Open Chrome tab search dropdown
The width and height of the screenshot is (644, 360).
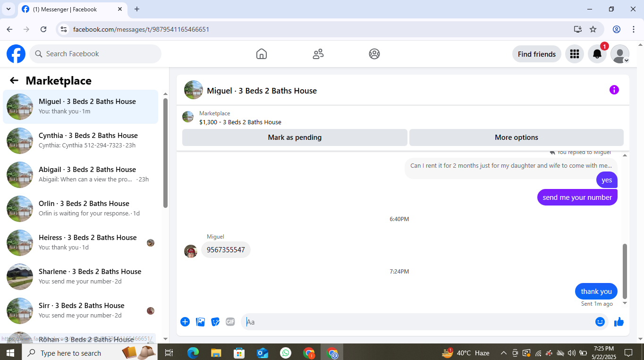[8, 9]
